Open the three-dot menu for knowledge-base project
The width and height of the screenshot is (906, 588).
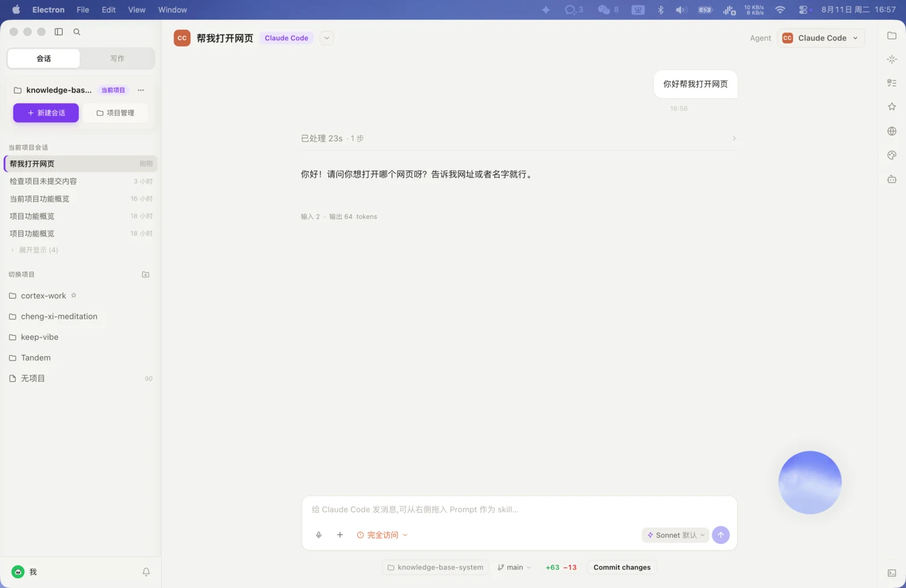click(x=141, y=91)
